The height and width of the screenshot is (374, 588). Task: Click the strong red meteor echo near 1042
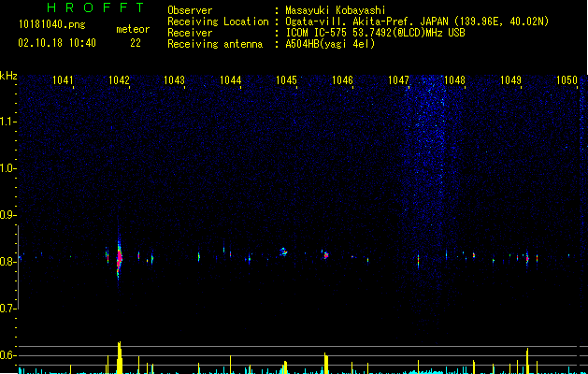pyautogui.click(x=120, y=258)
